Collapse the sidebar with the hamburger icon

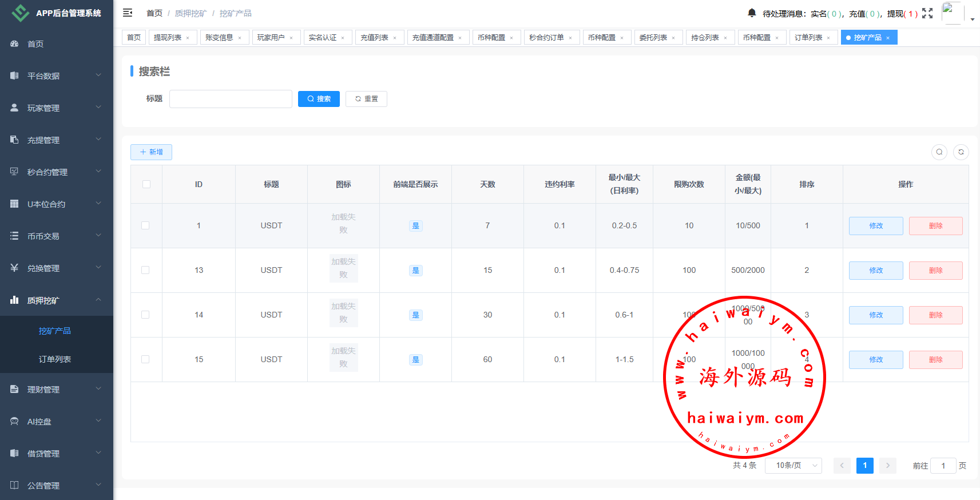(x=128, y=13)
